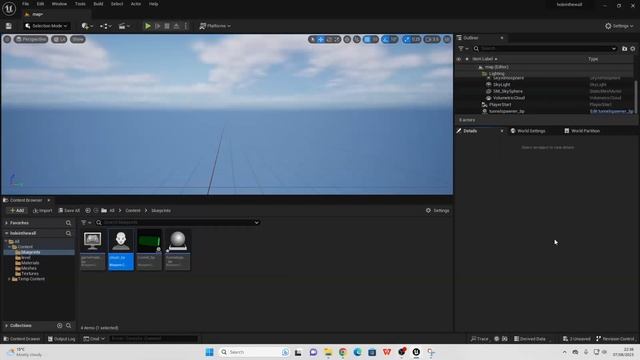Switch to the World Partition tab
Image resolution: width=640 pixels, height=360 pixels.
(x=582, y=131)
